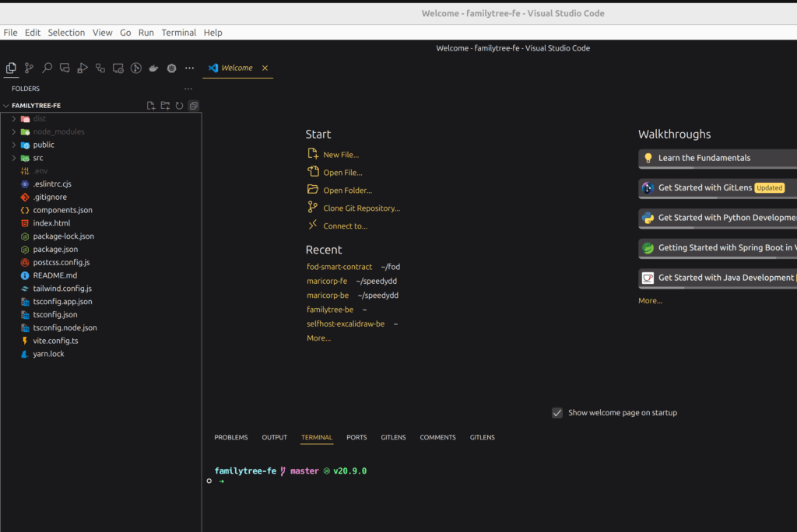The image size is (797, 532).
Task: Open the FOLDERS panel more actions ellipsis
Action: click(x=188, y=89)
